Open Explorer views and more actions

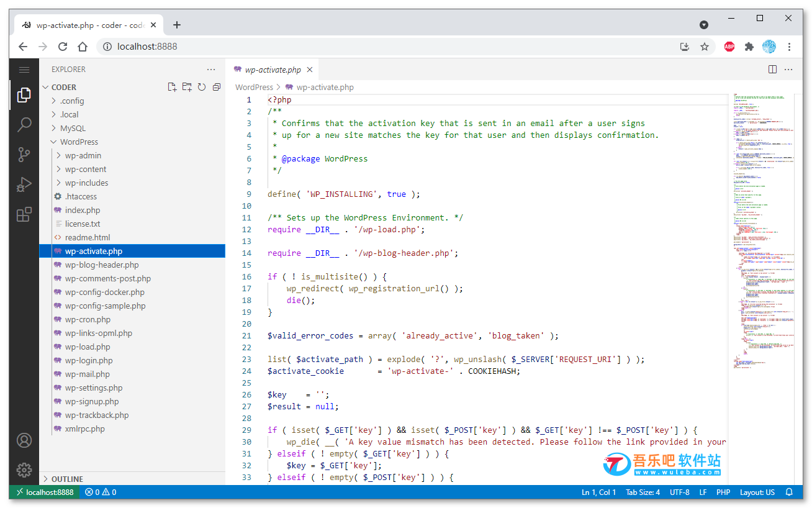point(211,70)
